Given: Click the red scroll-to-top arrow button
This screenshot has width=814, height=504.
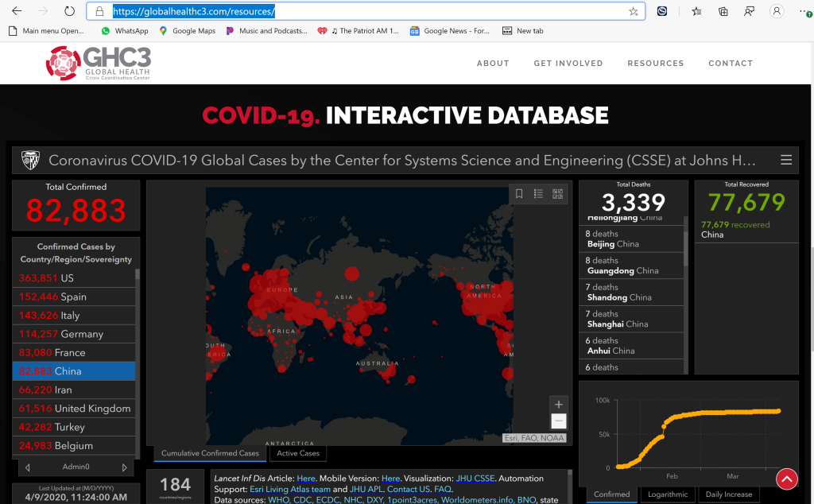Looking at the screenshot, I should (x=786, y=479).
